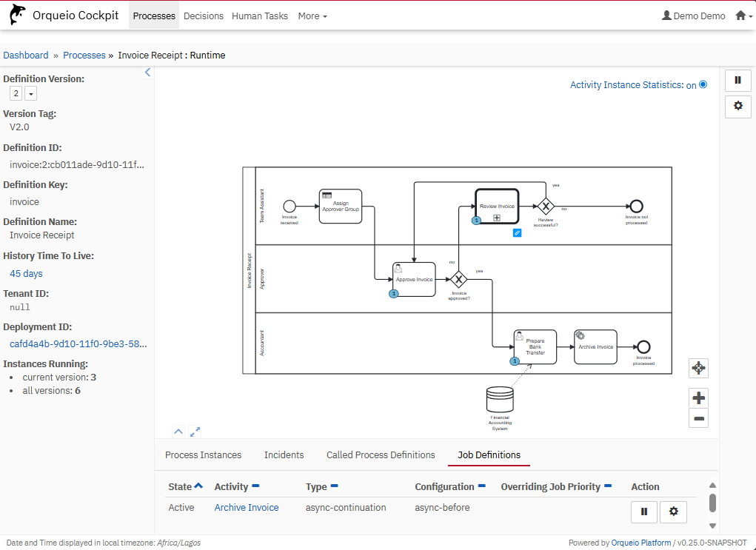This screenshot has width=756, height=550.
Task: Toggle Activity Instance Statistics radio button
Action: click(703, 84)
